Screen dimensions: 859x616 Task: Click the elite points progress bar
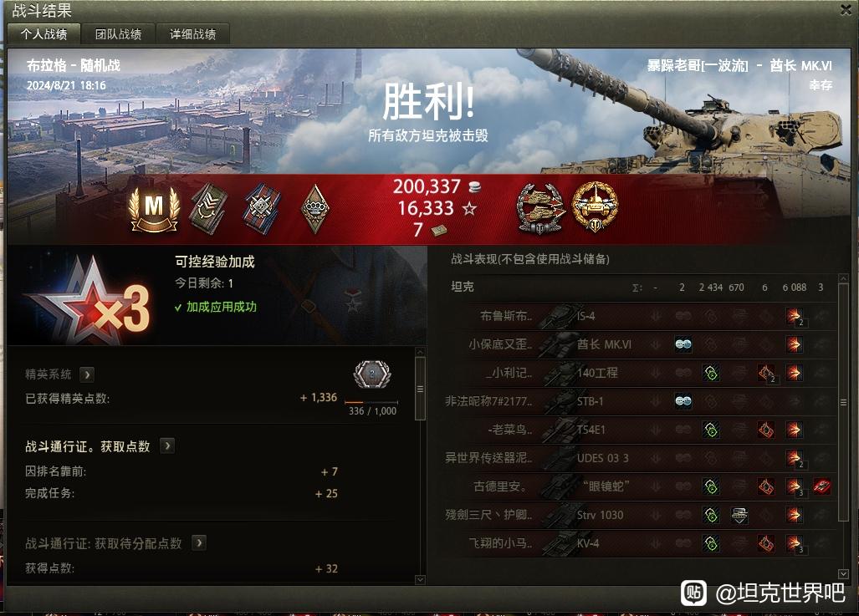tap(371, 403)
